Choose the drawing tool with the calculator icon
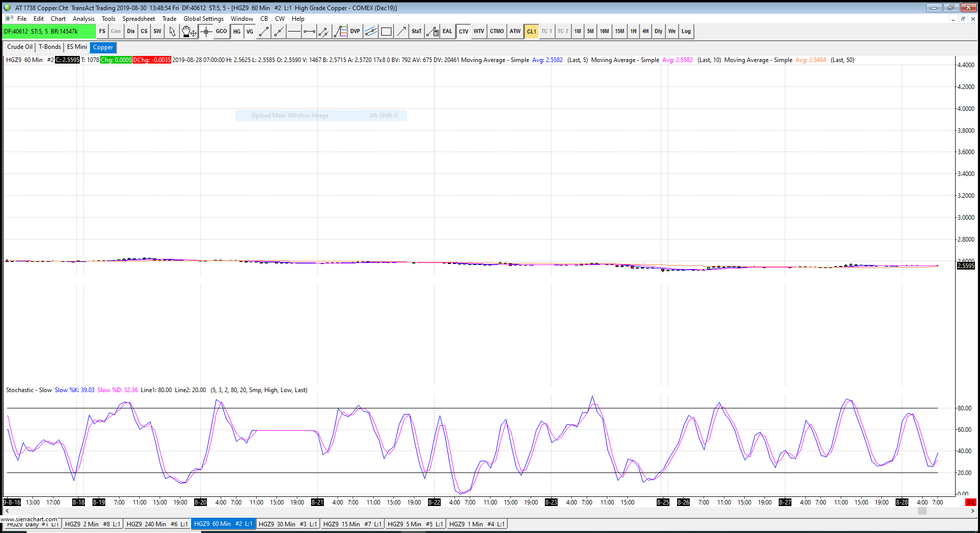Image resolution: width=980 pixels, height=533 pixels. tap(432, 32)
